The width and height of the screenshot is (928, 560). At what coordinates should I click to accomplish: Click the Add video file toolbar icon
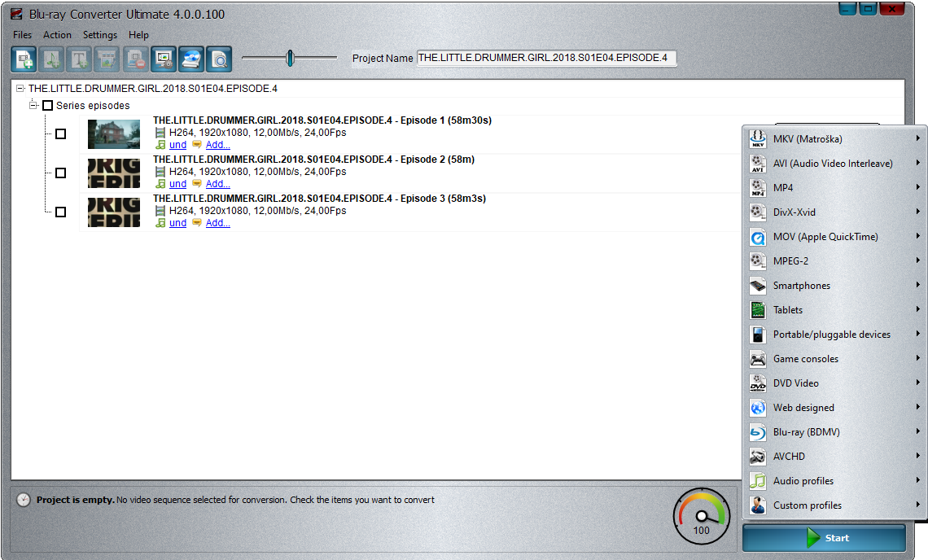[24, 59]
